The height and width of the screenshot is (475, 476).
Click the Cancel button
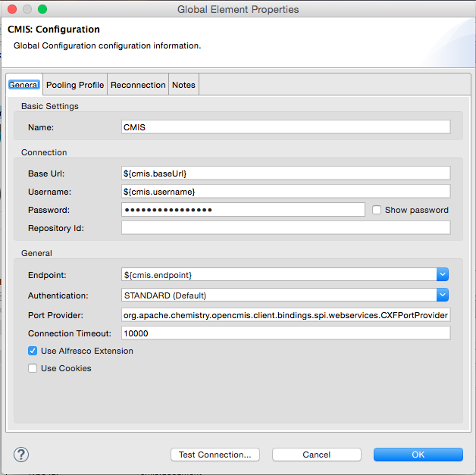click(317, 455)
